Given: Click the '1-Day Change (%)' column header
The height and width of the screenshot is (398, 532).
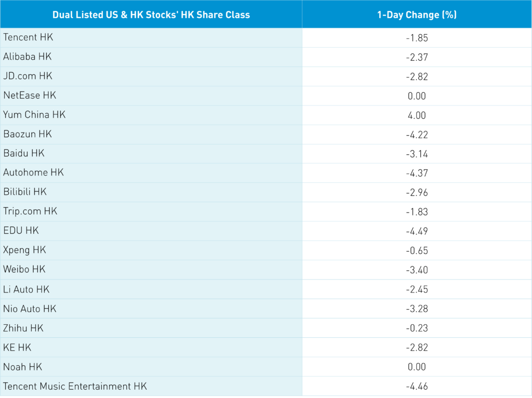Looking at the screenshot, I should tap(417, 15).
